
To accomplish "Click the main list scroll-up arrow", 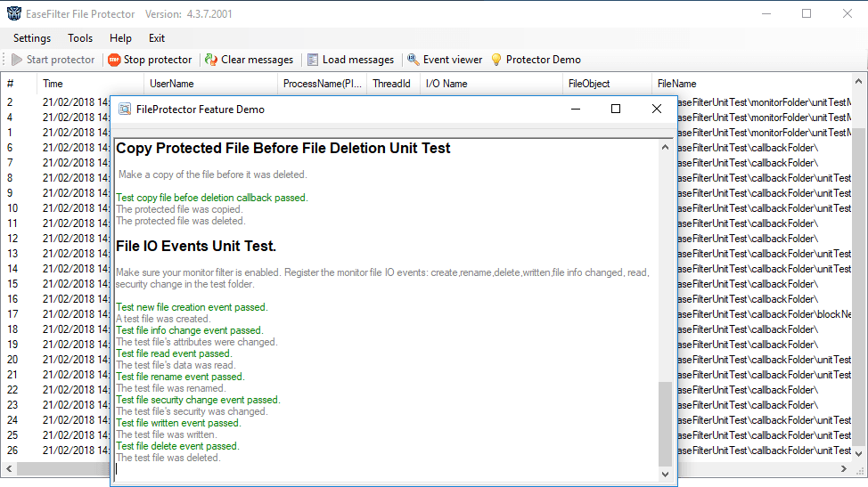I will 858,81.
